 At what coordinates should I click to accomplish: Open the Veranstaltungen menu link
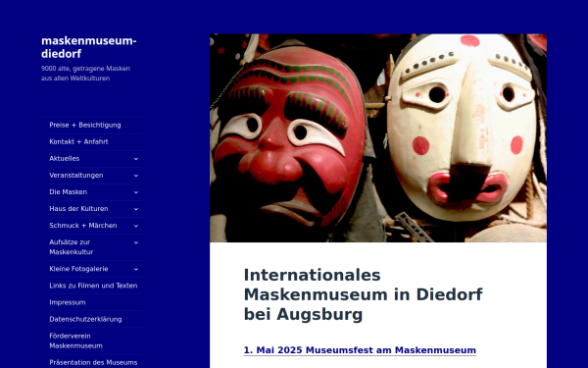[x=76, y=176]
